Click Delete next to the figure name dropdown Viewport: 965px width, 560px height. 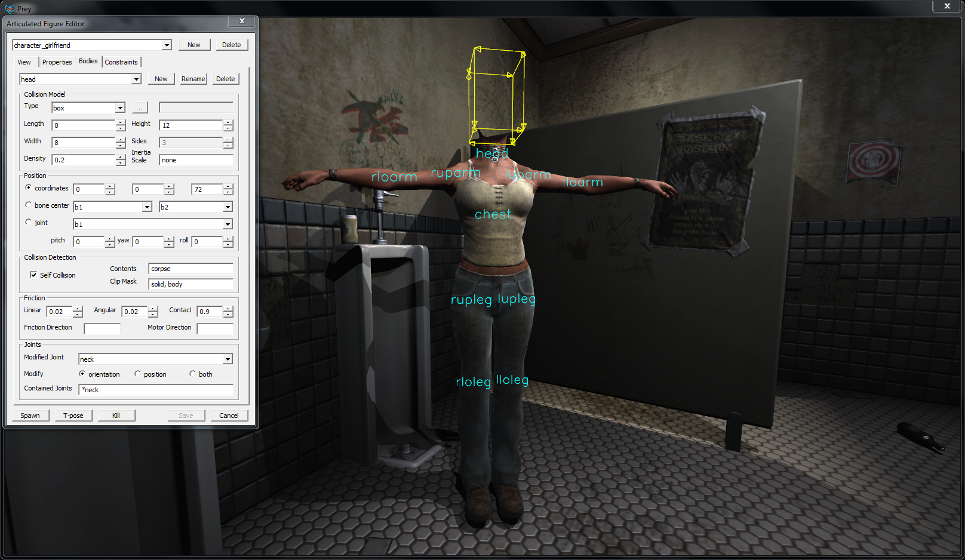(x=232, y=45)
